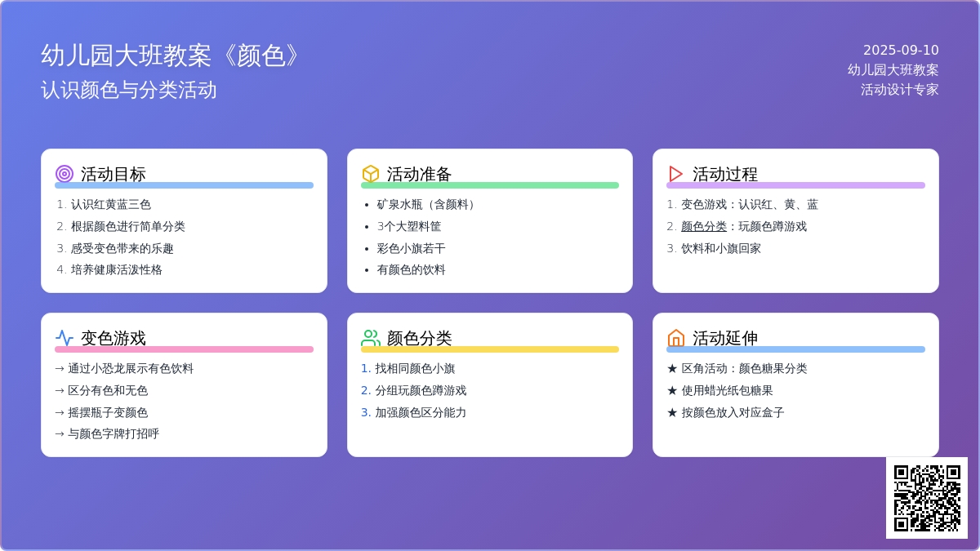Click bullet 有颜色的饮料

click(x=412, y=269)
